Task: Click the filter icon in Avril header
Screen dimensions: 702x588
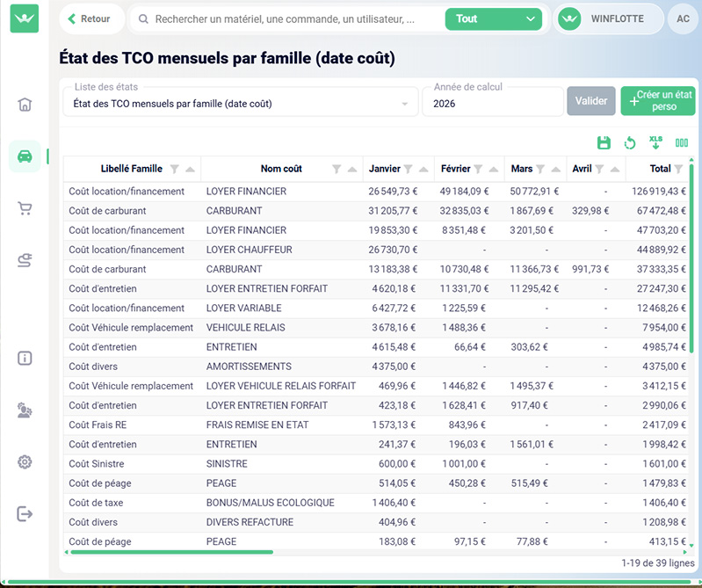Action: pos(599,169)
